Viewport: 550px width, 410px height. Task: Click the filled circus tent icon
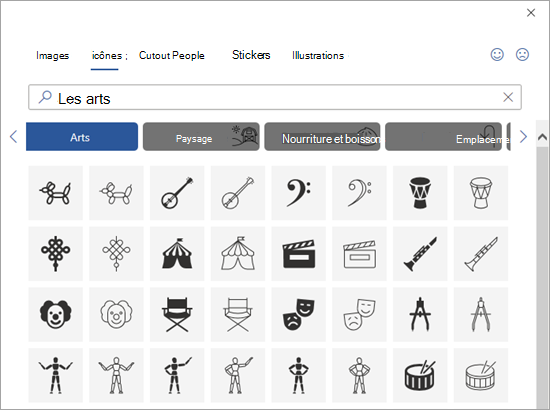pyautogui.click(x=177, y=254)
